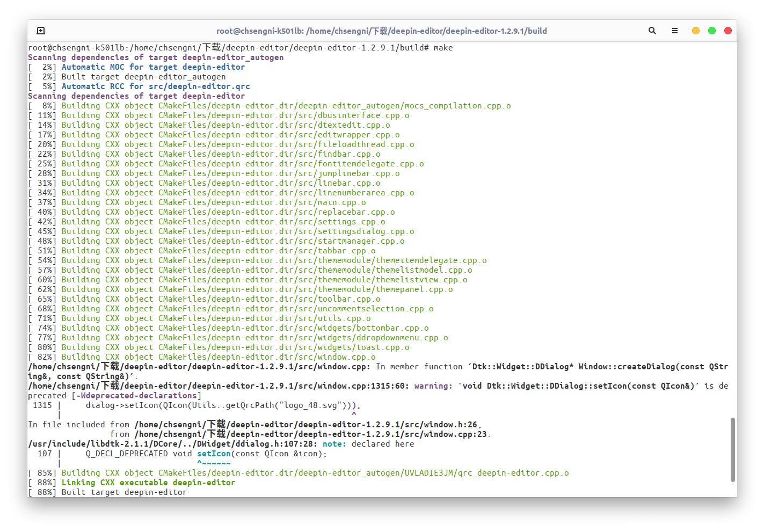764x532 pixels.
Task: Click the "widgets/toast.cpp.o" build line
Action: pyautogui.click(x=219, y=347)
